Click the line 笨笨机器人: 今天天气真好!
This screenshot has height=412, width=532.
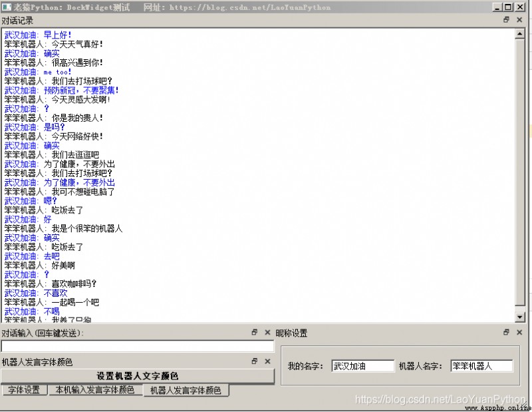tap(53, 44)
